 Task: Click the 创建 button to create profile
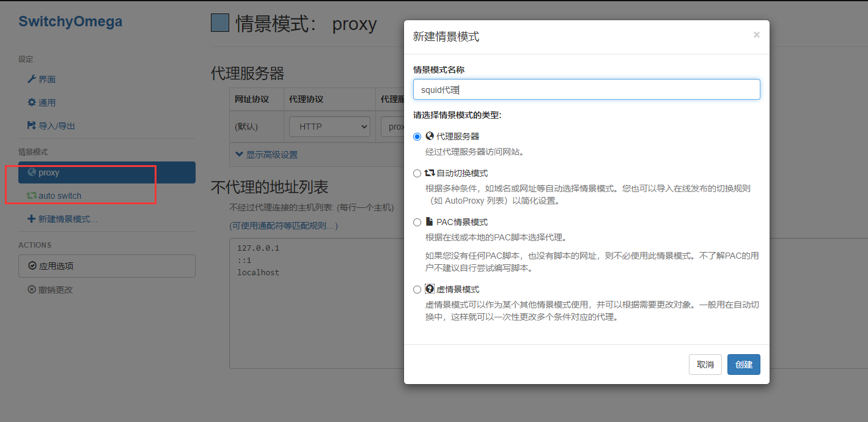pyautogui.click(x=743, y=364)
